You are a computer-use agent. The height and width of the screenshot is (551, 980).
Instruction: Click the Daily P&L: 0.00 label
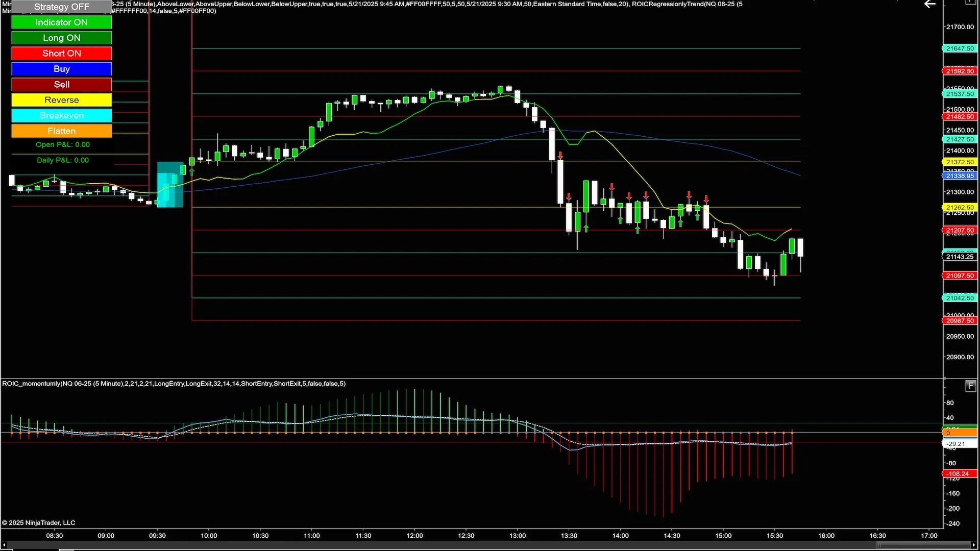pos(62,160)
